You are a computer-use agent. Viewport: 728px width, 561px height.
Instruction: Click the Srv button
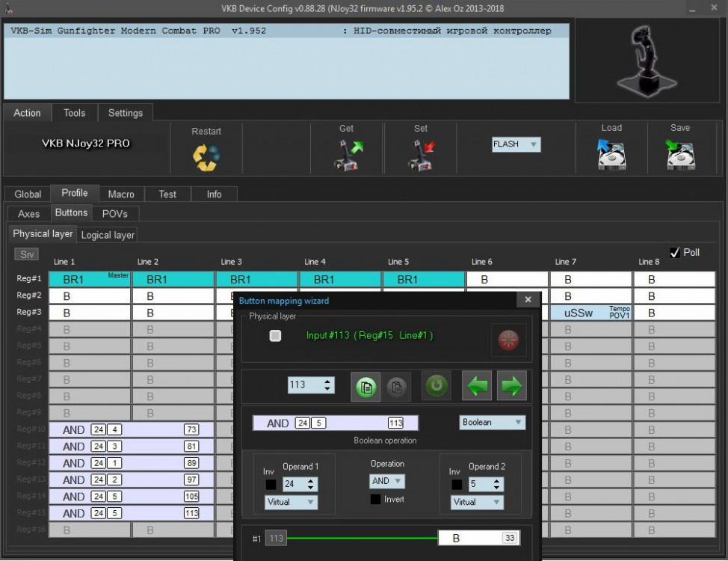click(x=27, y=254)
